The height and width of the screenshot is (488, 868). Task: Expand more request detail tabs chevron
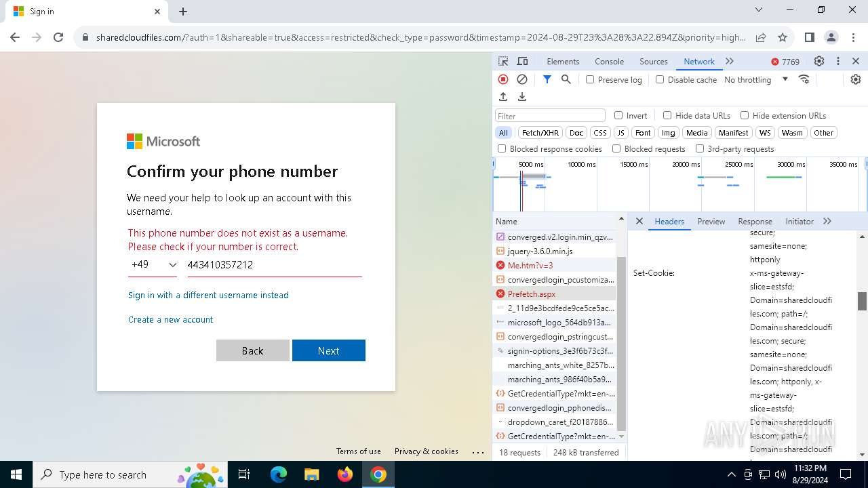(x=827, y=221)
